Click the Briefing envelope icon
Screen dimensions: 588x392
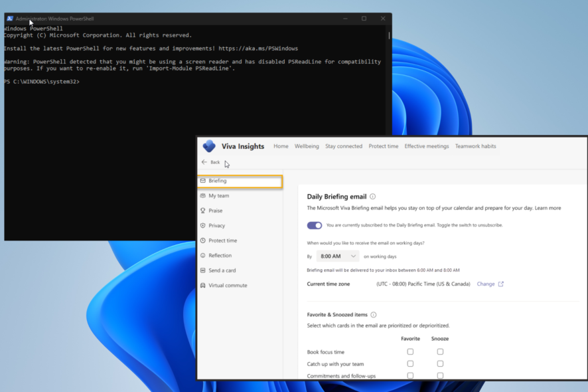click(203, 181)
